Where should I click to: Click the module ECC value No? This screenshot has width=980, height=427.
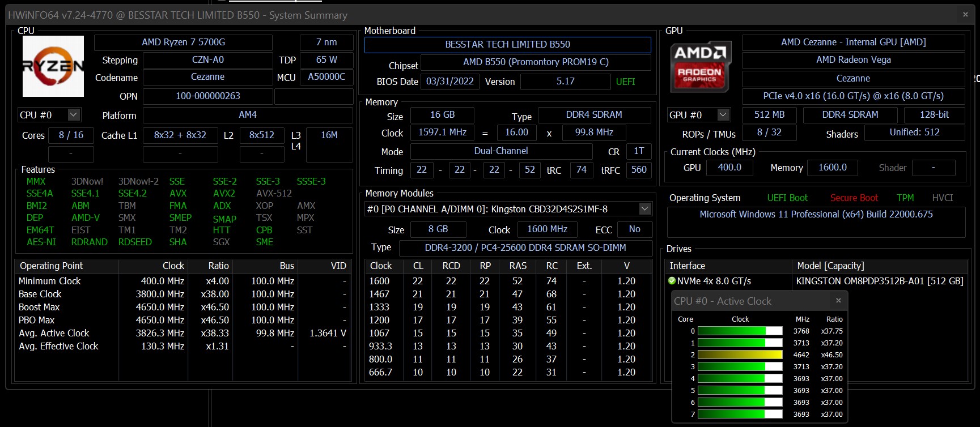(x=635, y=229)
